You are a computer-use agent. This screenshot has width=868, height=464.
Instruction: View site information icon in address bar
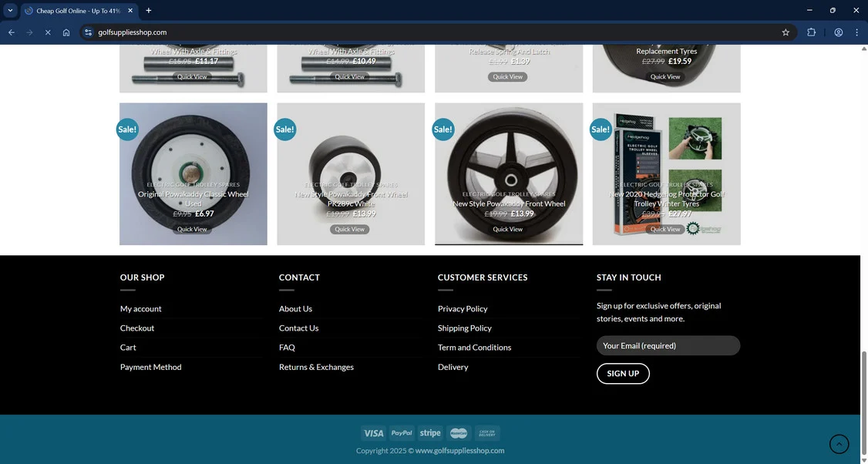(x=88, y=32)
